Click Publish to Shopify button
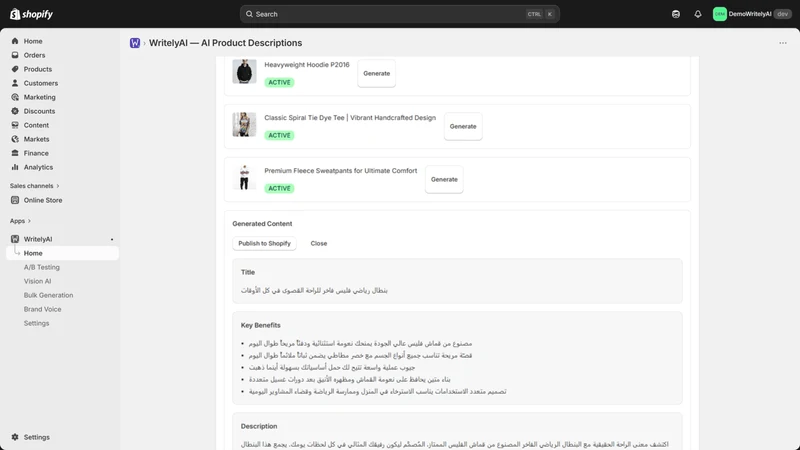Screen dimensions: 800x450 [264, 243]
